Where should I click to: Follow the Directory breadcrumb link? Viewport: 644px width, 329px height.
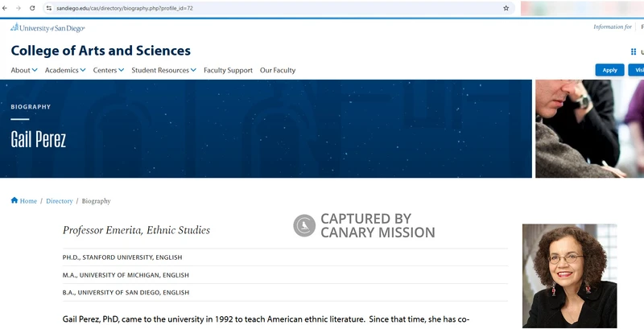pyautogui.click(x=59, y=201)
